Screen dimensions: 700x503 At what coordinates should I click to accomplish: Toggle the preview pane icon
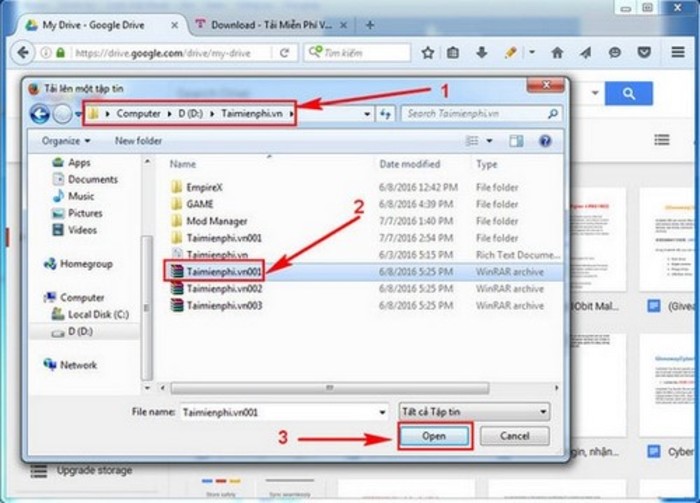click(516, 141)
